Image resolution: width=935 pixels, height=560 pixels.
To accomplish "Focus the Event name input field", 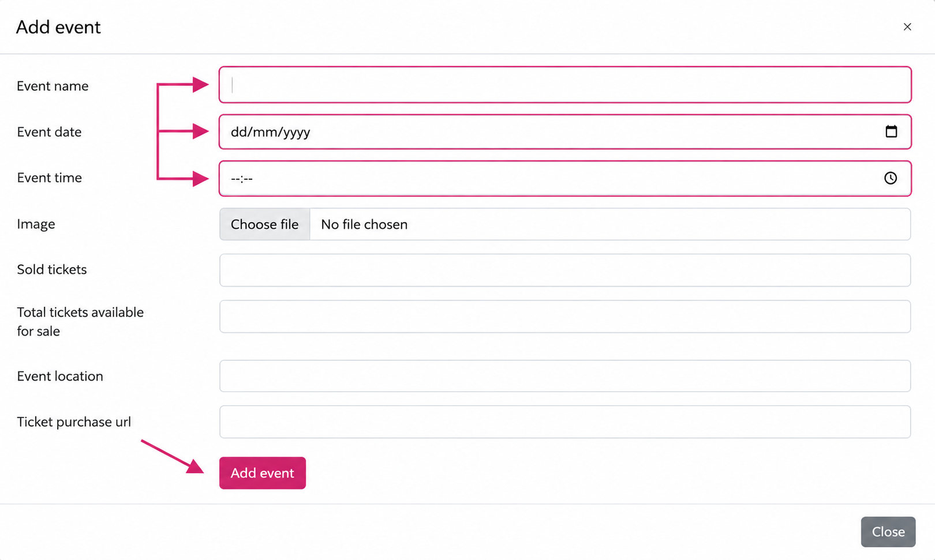I will 565,85.
